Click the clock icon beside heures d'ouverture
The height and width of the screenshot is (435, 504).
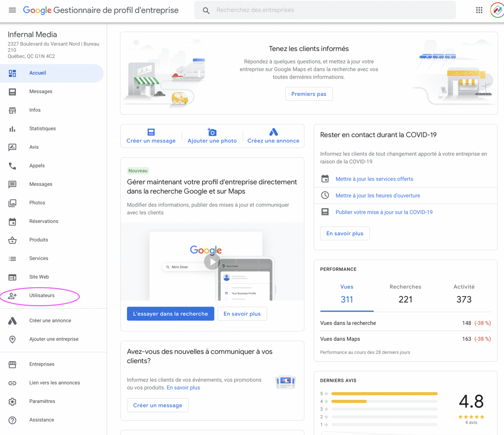click(325, 195)
